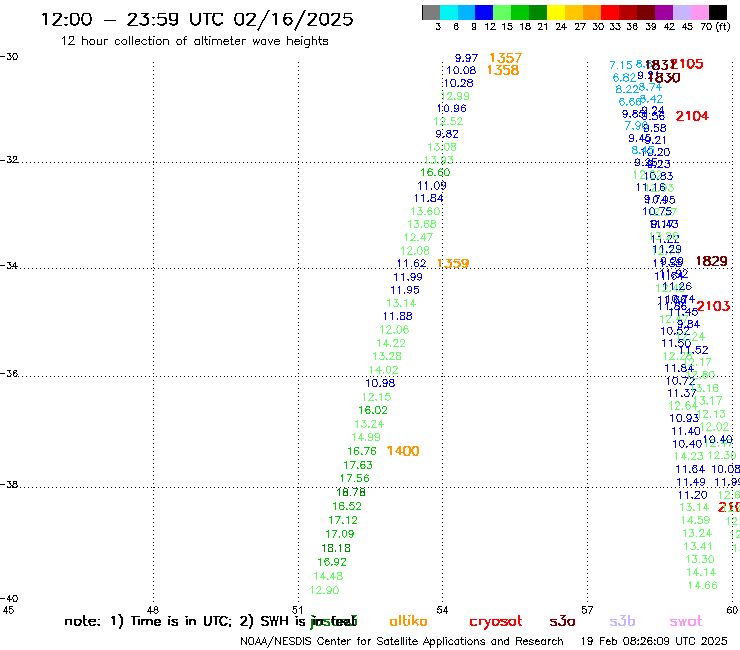
Task: Click the '19 Feb 08:26:09 UTC 2025' timestamp
Action: pyautogui.click(x=654, y=642)
